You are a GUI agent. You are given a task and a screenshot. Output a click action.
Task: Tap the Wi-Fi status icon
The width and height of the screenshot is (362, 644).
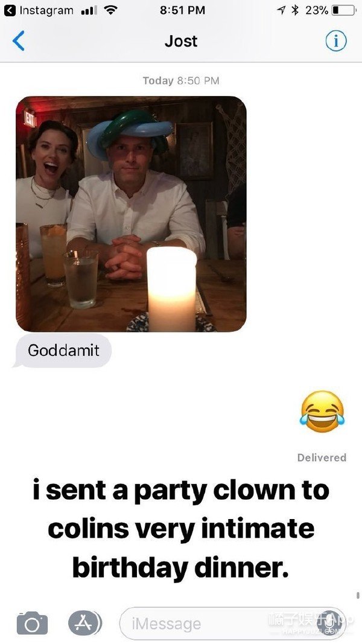110,11
